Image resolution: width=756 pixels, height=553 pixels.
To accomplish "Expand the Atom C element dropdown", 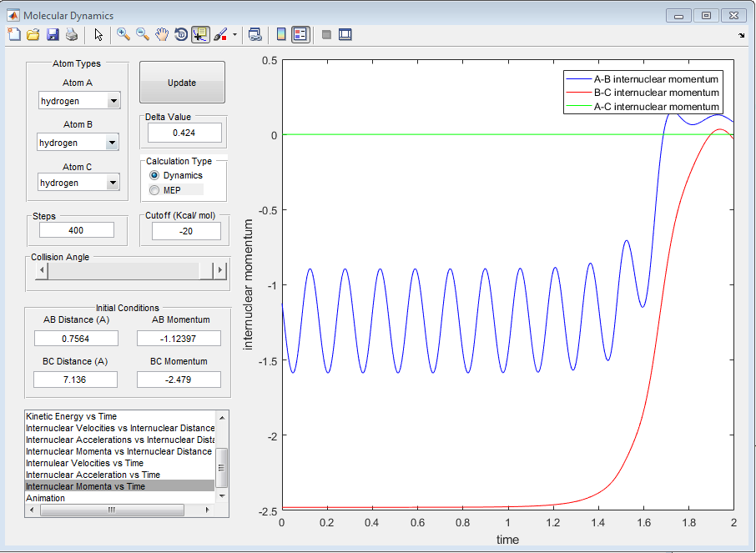I will [113, 183].
